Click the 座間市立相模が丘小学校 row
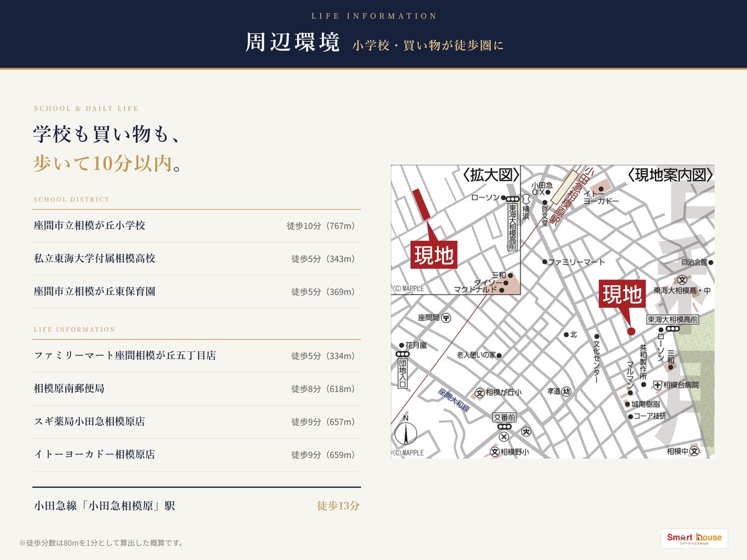This screenshot has width=747, height=560. (197, 226)
